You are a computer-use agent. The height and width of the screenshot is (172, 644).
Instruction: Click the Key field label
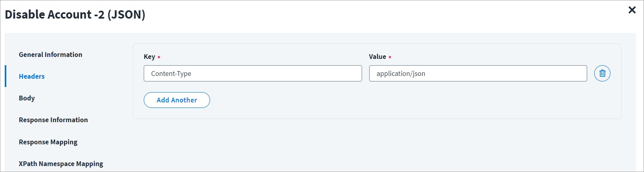pyautogui.click(x=149, y=57)
